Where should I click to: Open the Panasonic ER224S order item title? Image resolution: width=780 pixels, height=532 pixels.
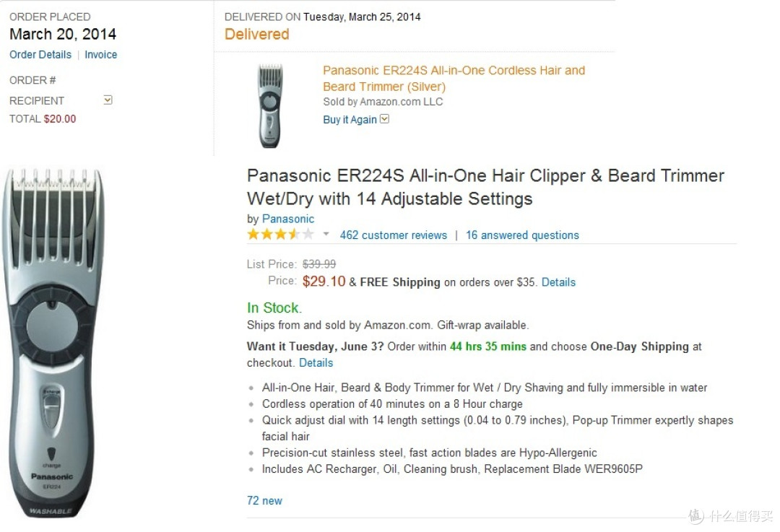click(x=454, y=78)
